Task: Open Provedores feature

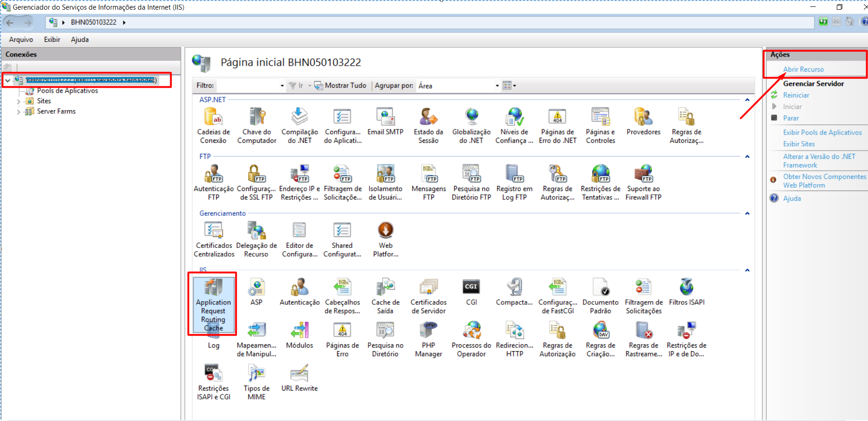Action: (644, 122)
